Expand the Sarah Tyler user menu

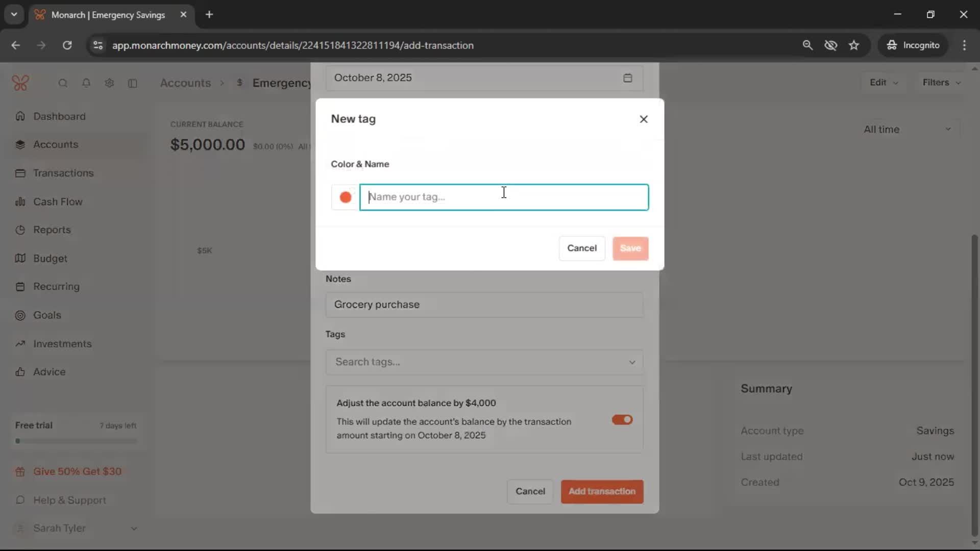point(134,529)
